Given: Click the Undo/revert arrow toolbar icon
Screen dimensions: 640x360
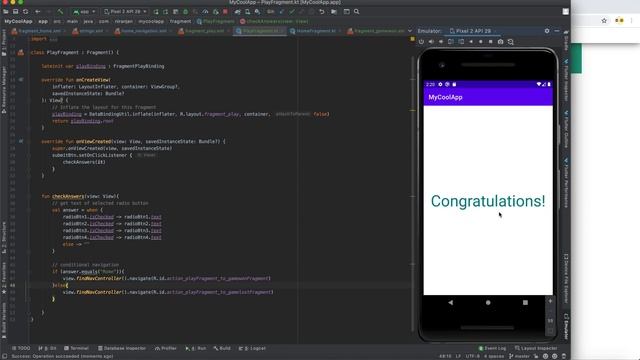Looking at the screenshot, I should pyautogui.click(x=322, y=11).
